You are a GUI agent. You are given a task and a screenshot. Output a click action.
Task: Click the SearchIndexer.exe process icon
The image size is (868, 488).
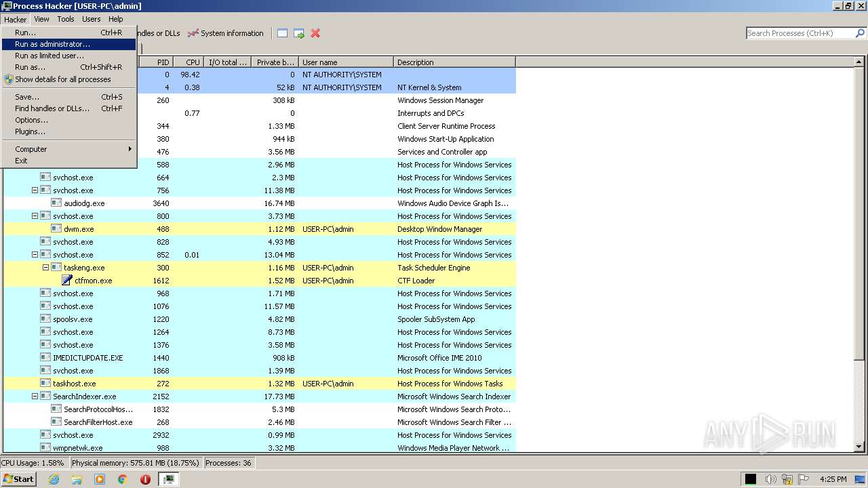coord(45,396)
